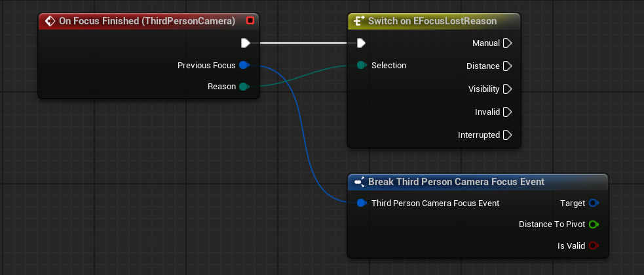
Task: Click the Distance To Pivot green pin
Action: pyautogui.click(x=594, y=224)
